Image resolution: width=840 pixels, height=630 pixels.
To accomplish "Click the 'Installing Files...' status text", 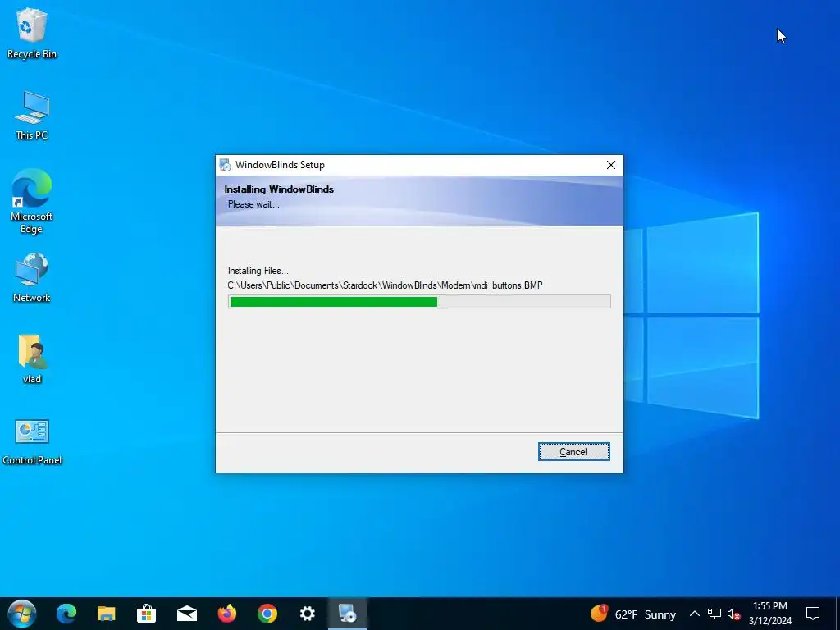I will pos(258,271).
